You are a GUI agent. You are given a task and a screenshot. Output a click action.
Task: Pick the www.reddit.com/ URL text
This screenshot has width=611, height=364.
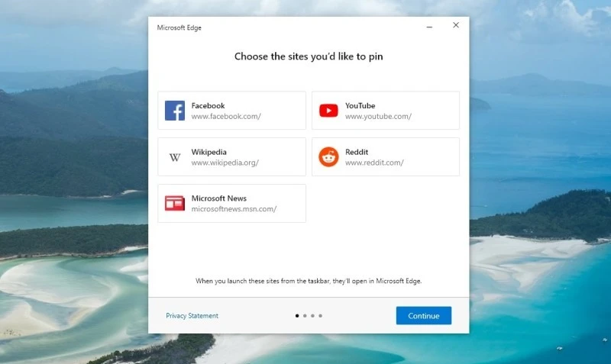pyautogui.click(x=374, y=163)
